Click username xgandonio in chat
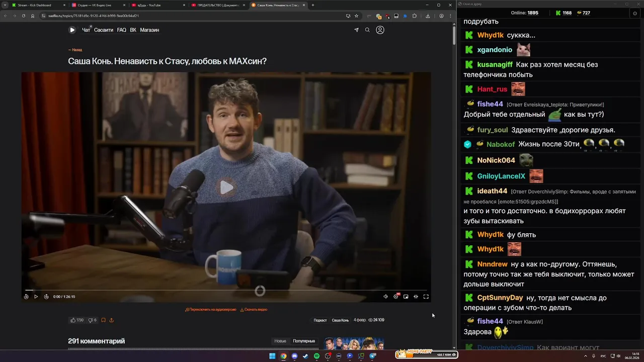This screenshot has width=644, height=362. click(495, 50)
